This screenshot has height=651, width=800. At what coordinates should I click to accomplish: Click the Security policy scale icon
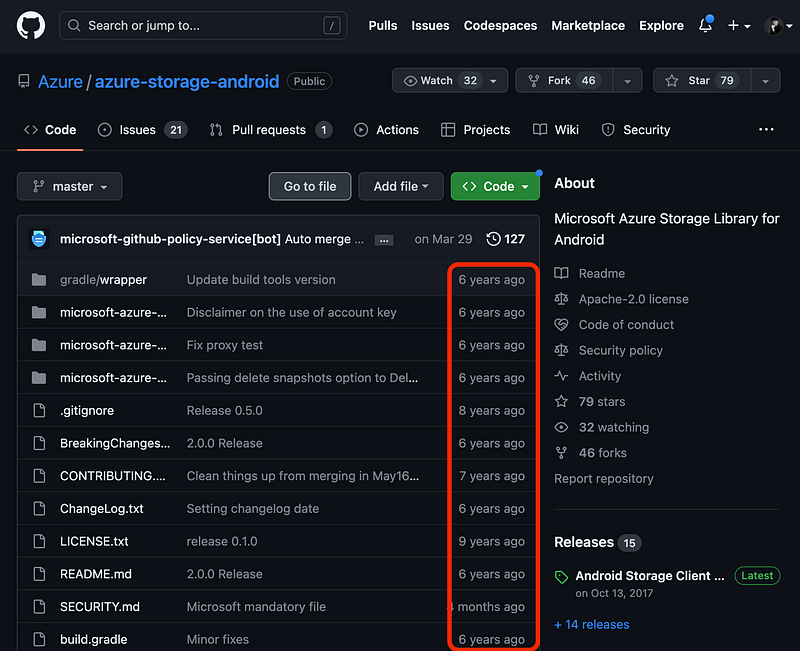coord(561,350)
